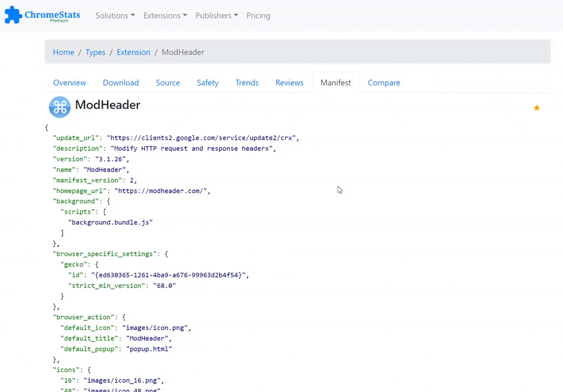Viewport: 563px width, 392px height.
Task: Click the Types breadcrumb link
Action: (x=95, y=52)
